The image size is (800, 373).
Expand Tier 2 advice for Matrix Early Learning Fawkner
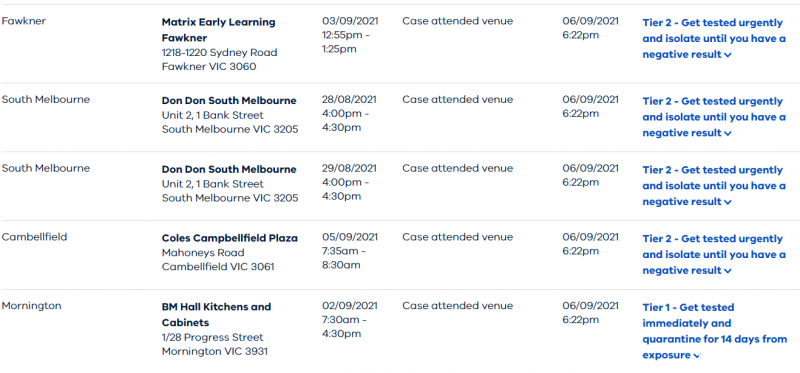pyautogui.click(x=713, y=39)
